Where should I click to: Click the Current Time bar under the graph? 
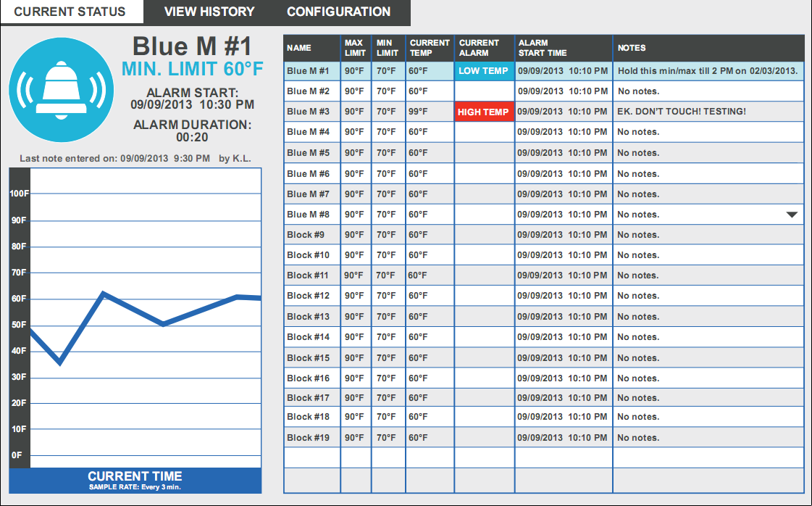(135, 480)
